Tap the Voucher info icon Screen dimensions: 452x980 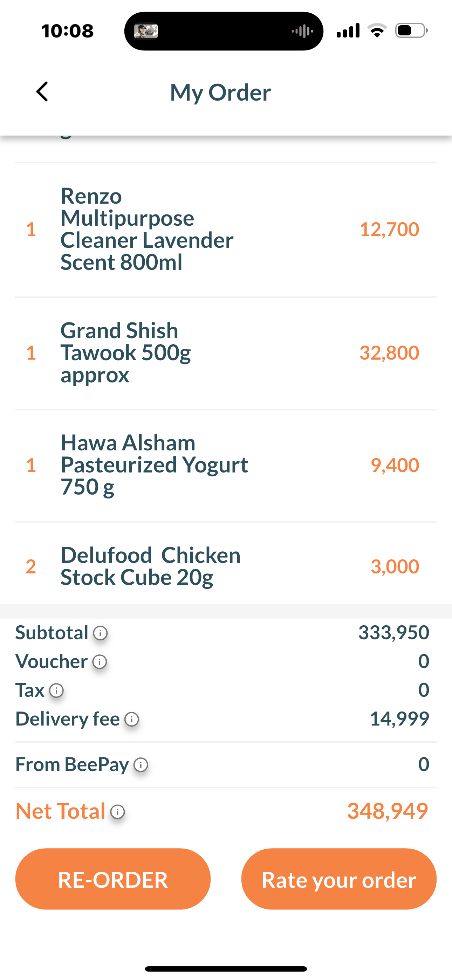[x=100, y=662]
